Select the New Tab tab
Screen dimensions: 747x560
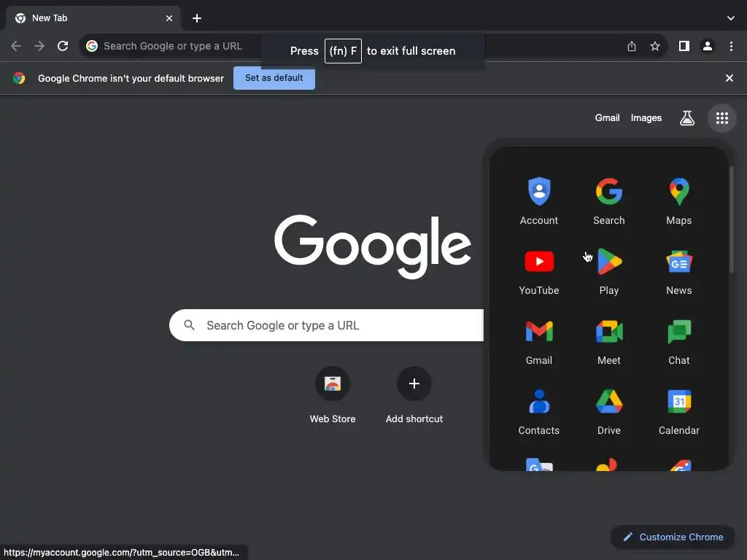point(93,18)
